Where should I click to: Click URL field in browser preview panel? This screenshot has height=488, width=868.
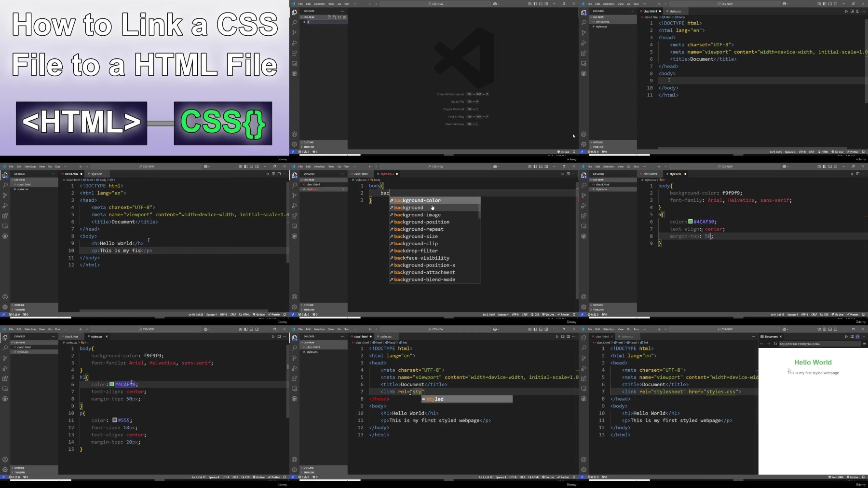click(820, 344)
